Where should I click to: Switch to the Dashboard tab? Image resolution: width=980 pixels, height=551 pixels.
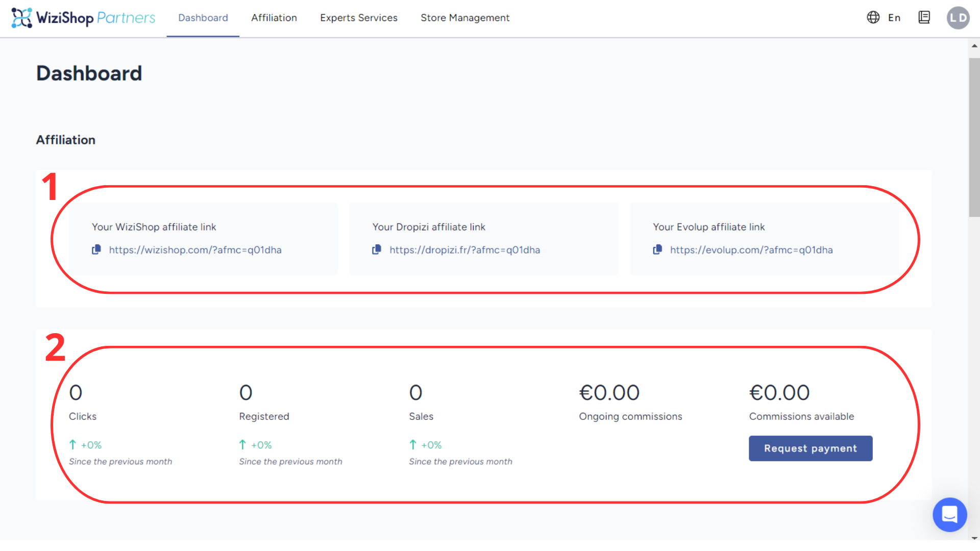[203, 18]
